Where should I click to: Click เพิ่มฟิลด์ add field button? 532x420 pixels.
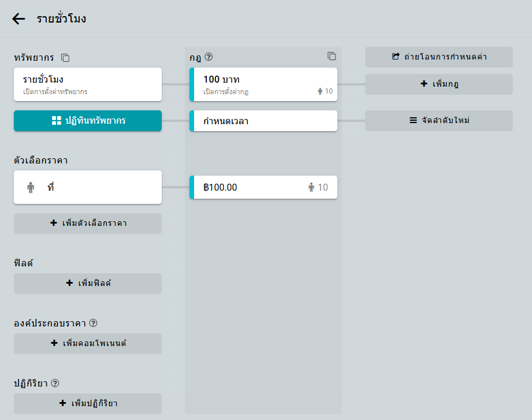click(x=88, y=284)
